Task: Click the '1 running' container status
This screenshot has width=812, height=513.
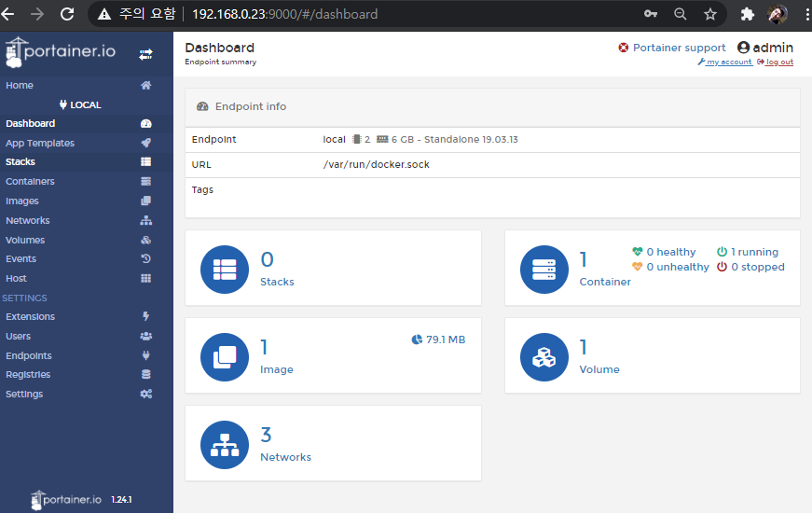Action: pos(754,252)
